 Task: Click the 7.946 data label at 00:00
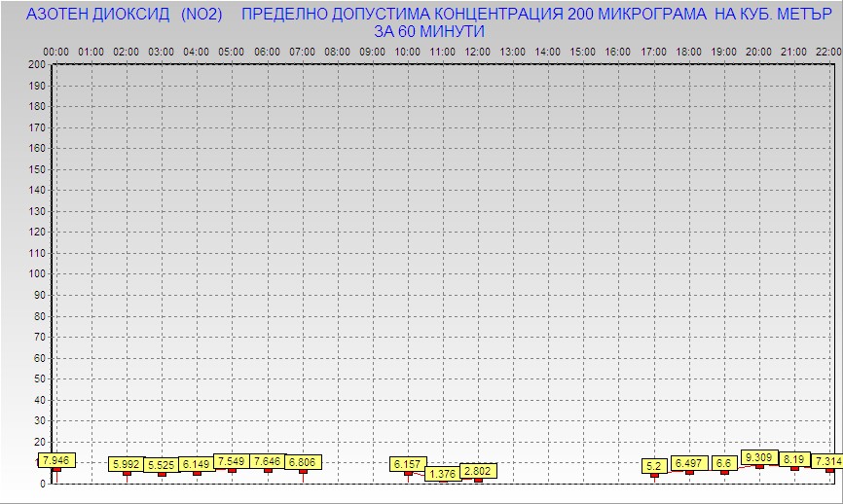click(x=55, y=459)
